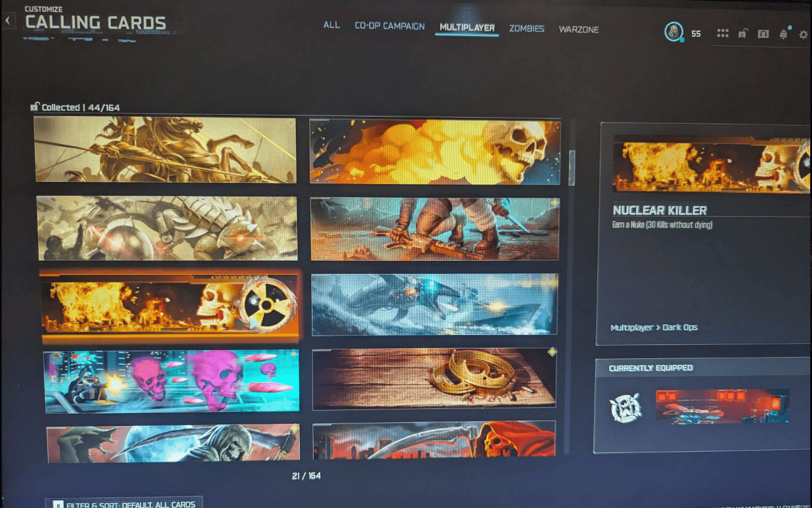Click the open padlock icon in header
The height and width of the screenshot is (508, 812).
point(743,33)
